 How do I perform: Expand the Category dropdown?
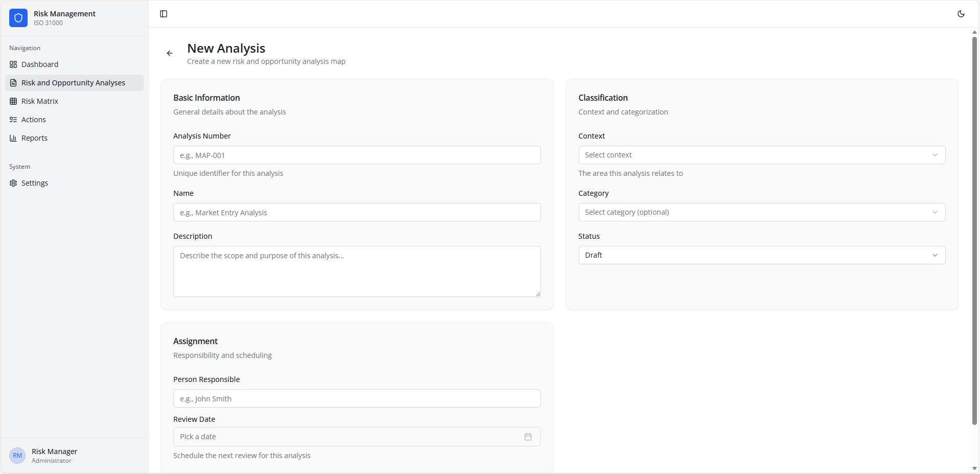coord(761,212)
